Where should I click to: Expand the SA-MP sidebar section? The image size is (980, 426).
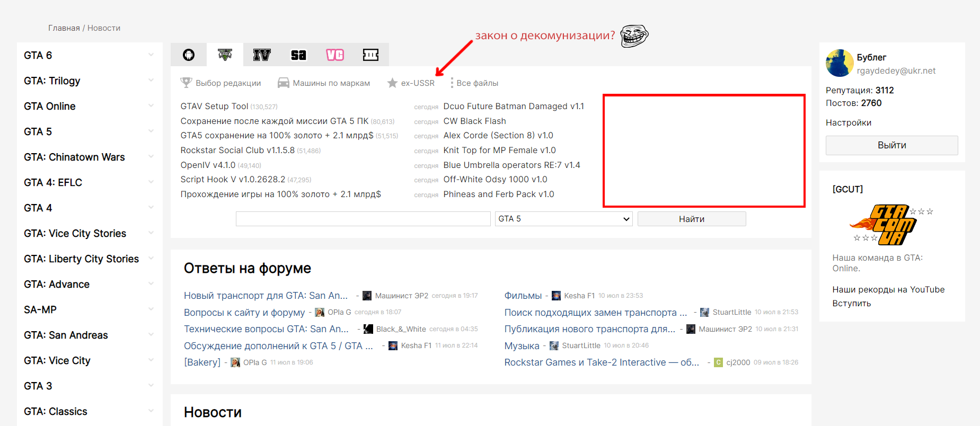[151, 309]
